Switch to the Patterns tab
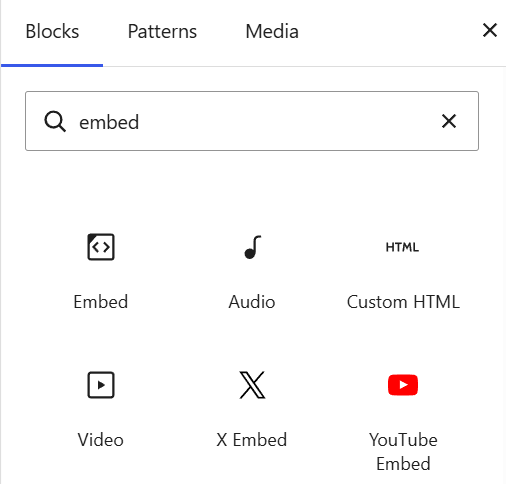Screen dimensions: 506x484 click(162, 32)
